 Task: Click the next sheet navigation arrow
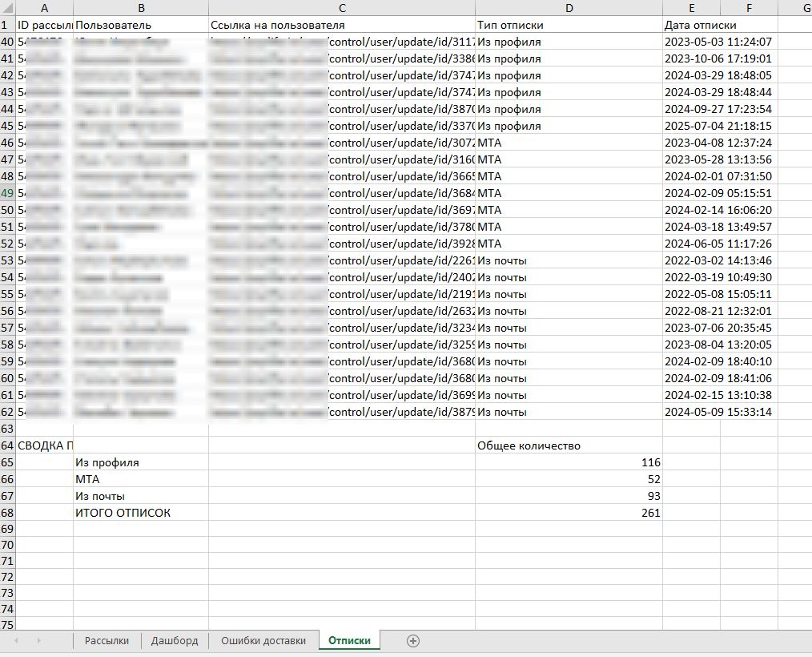pos(38,640)
